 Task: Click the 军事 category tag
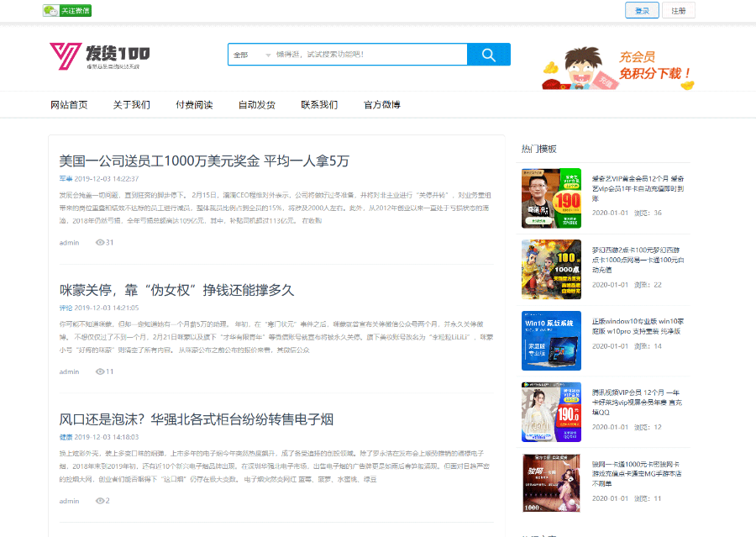click(66, 178)
